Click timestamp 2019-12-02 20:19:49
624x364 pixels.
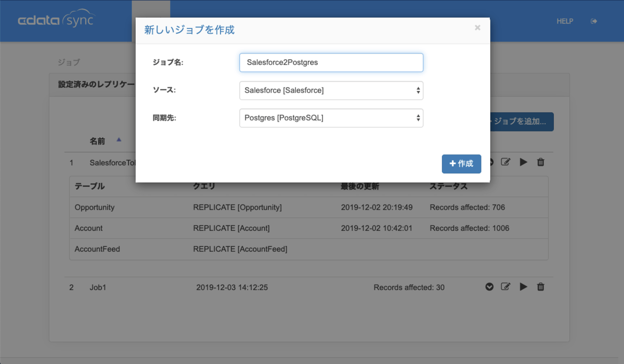[377, 207]
